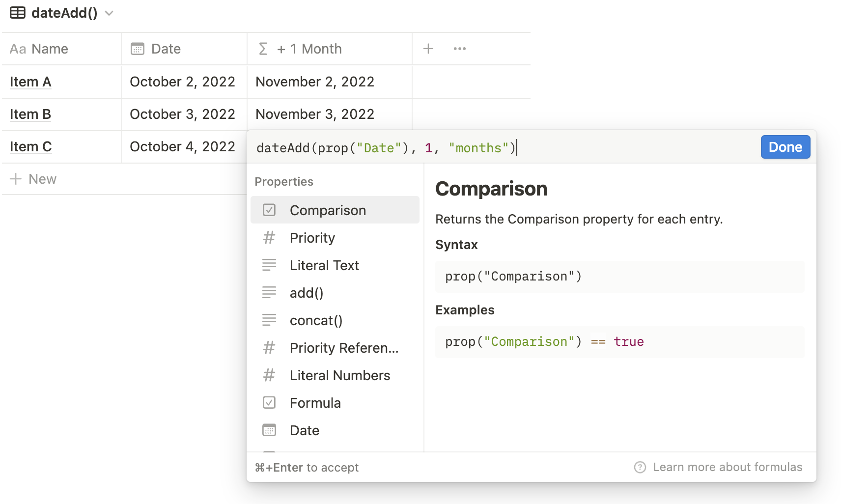Open Learn more about formulas
841x504 pixels.
(x=727, y=467)
